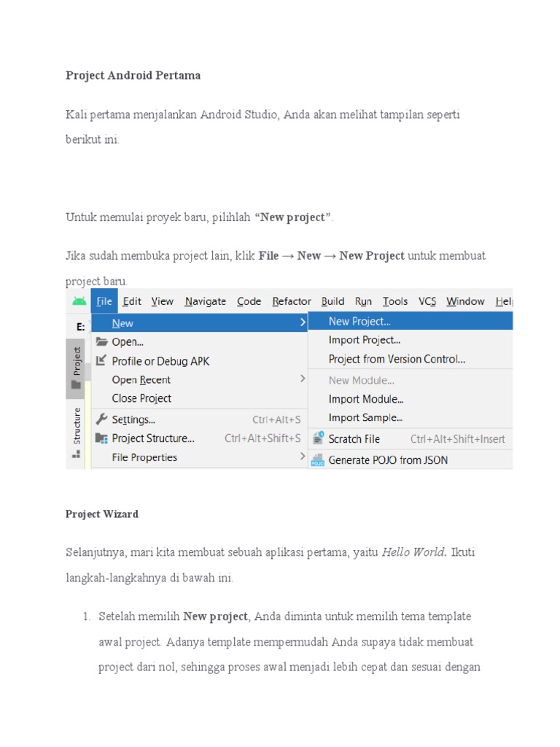This screenshot has width=560, height=747.
Task: Select Open Recent entry
Action: tap(200, 379)
